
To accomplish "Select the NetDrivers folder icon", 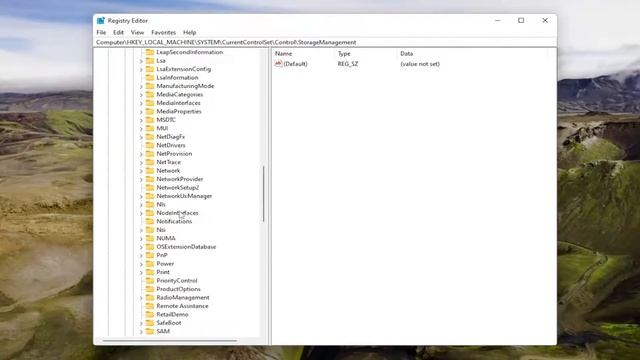I will pyautogui.click(x=150, y=145).
